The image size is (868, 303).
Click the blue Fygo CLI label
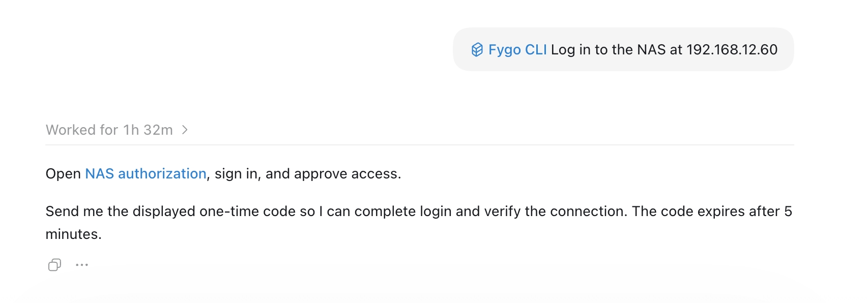click(x=517, y=50)
